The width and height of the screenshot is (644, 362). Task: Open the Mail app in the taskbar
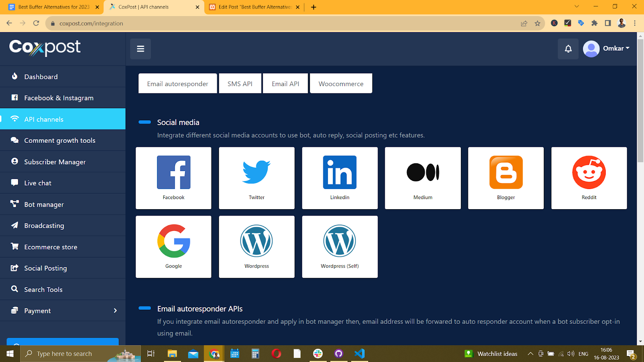pos(193,354)
